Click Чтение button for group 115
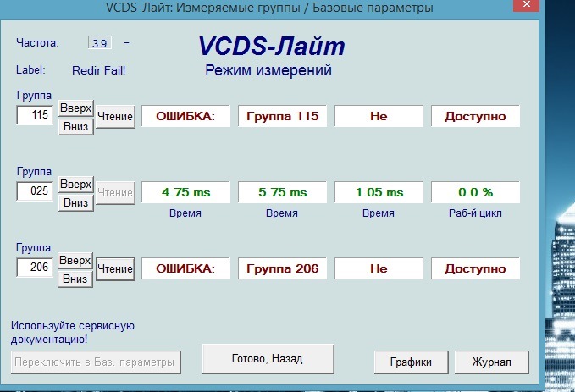 (x=115, y=117)
